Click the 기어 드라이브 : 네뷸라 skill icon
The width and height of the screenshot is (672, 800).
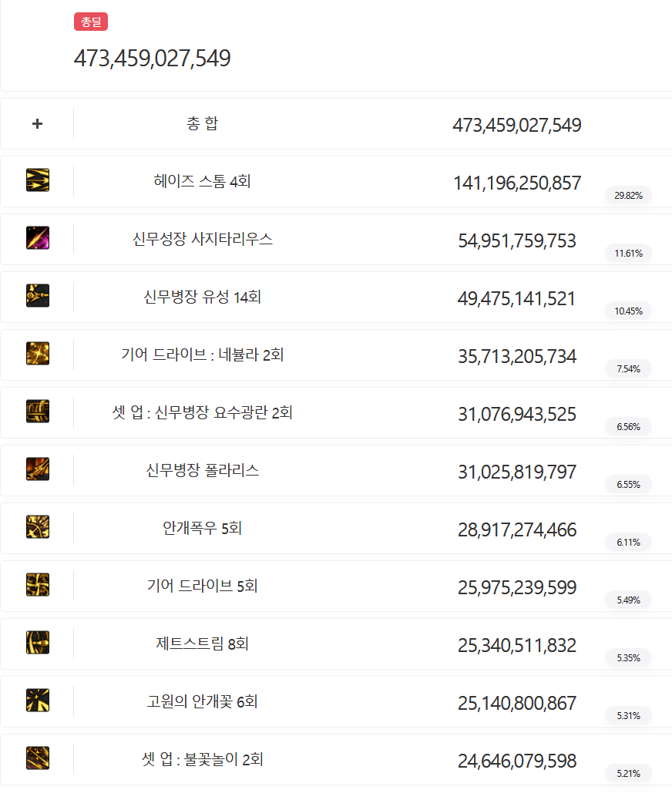click(38, 354)
